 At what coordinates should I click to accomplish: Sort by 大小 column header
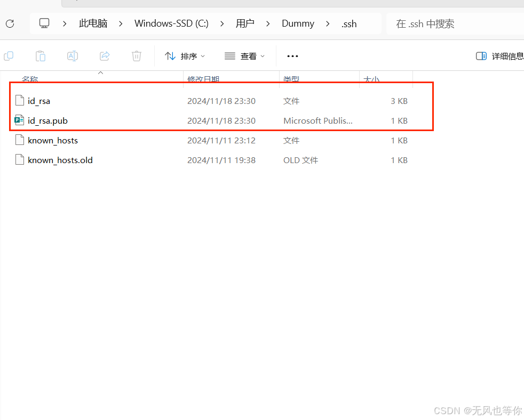click(x=371, y=79)
